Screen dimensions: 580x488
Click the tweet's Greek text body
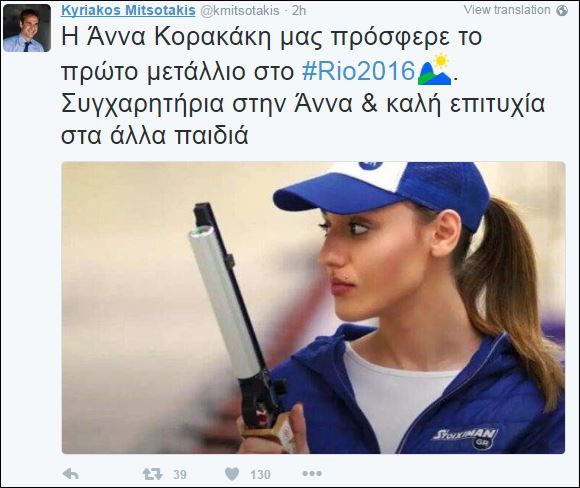click(x=303, y=86)
